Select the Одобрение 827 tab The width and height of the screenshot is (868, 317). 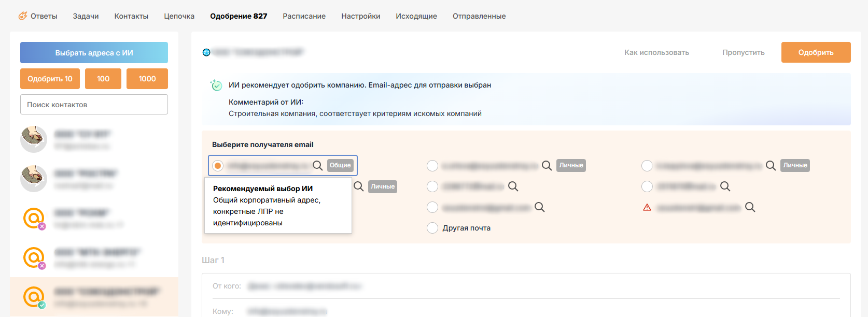pos(239,16)
